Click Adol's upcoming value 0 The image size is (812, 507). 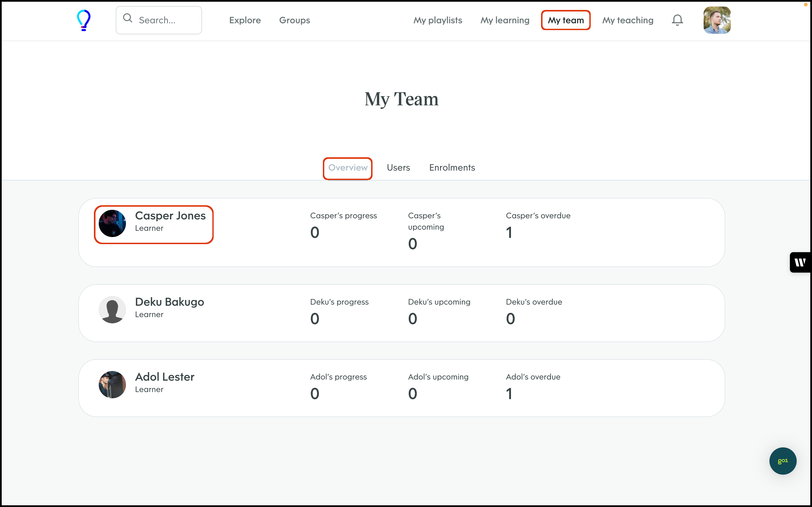click(413, 394)
